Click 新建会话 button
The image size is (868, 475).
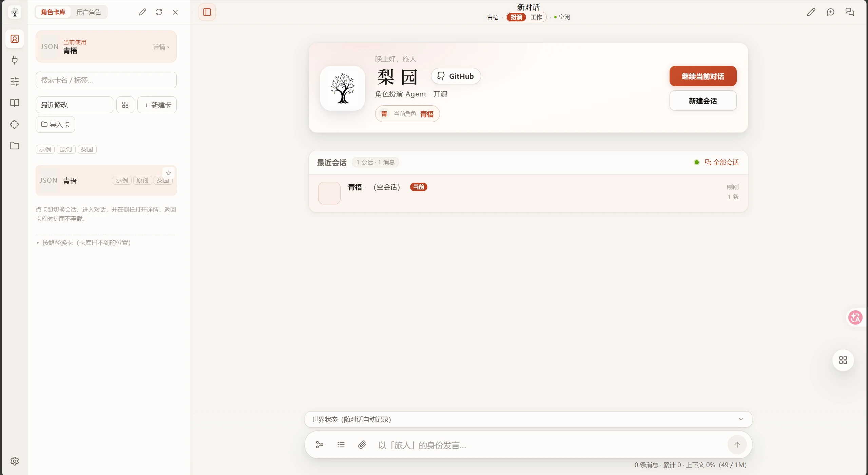click(703, 101)
